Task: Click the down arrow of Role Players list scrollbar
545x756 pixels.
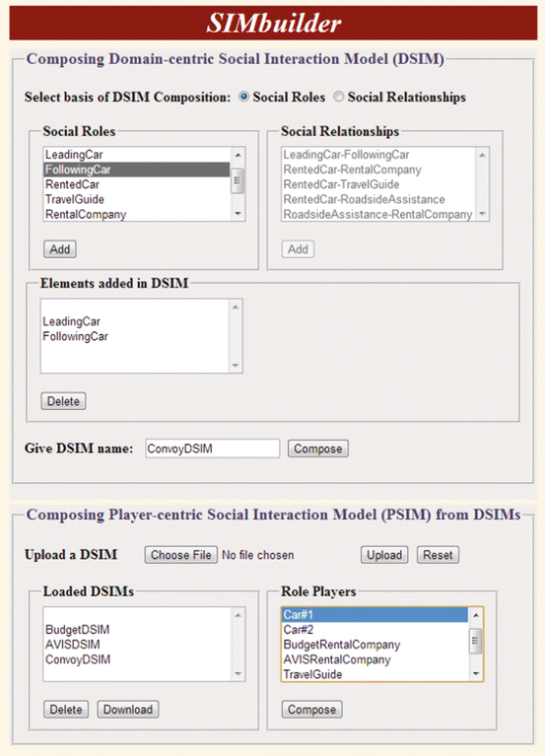Action: [x=476, y=673]
